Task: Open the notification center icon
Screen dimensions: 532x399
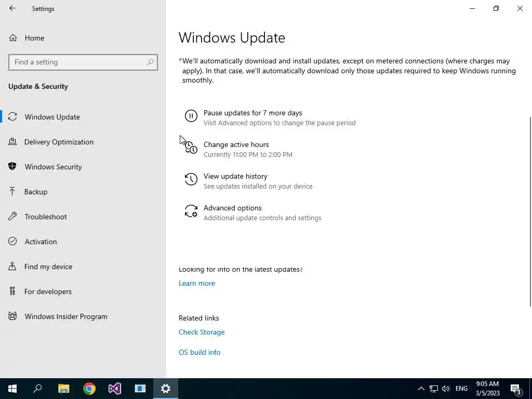Action: click(515, 389)
